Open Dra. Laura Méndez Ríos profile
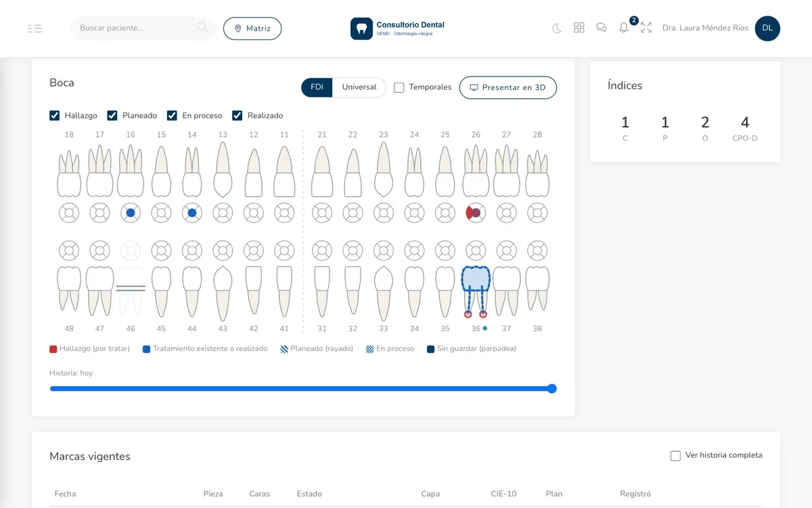The image size is (812, 508). (x=706, y=28)
